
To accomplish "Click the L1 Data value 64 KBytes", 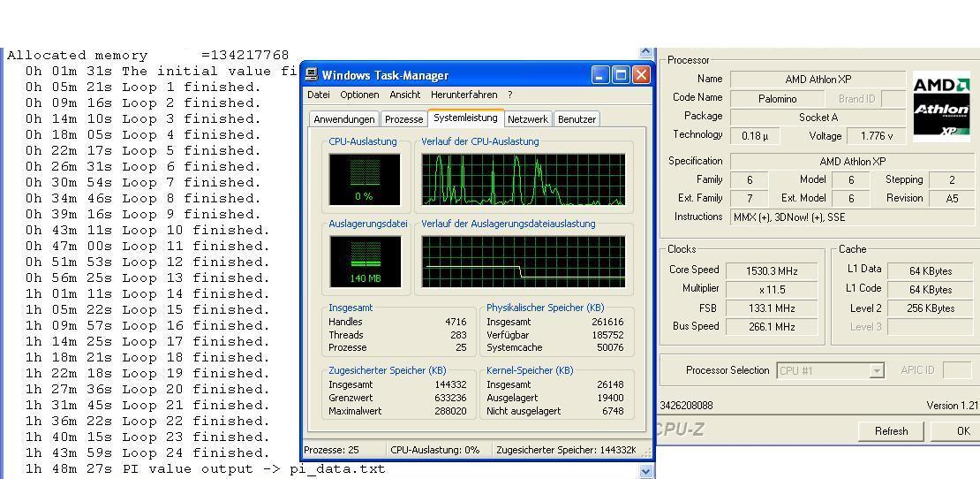I will coord(931,270).
